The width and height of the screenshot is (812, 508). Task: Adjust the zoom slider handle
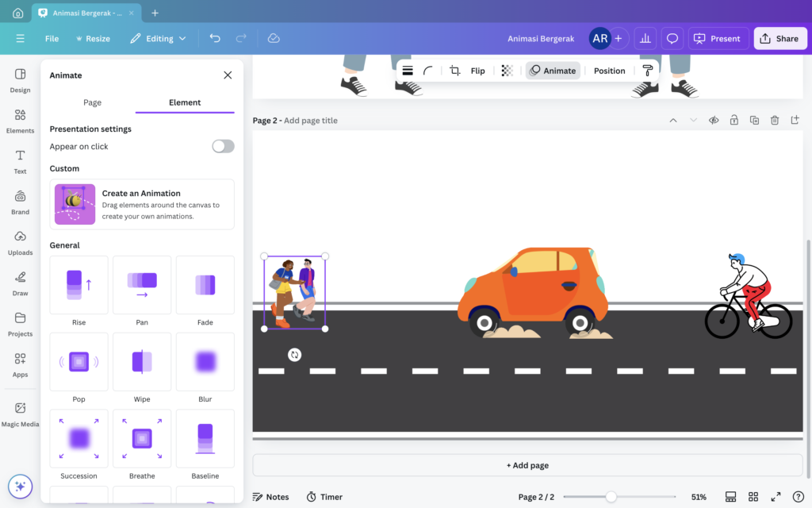(611, 497)
